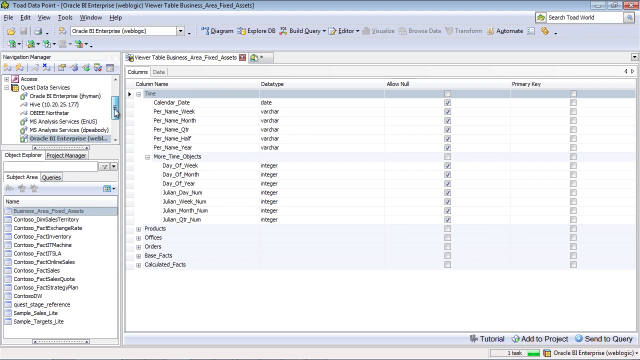Click the Open file folder icon

[x=11, y=31]
